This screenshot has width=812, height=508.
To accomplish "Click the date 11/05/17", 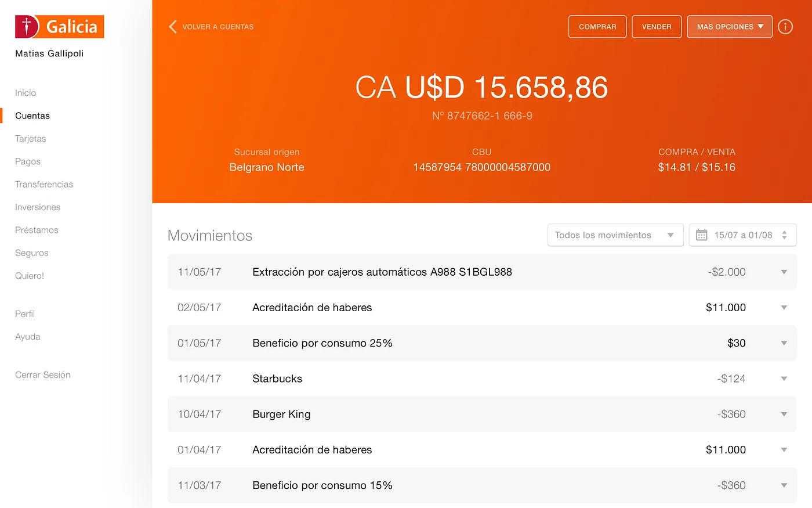I will click(200, 272).
